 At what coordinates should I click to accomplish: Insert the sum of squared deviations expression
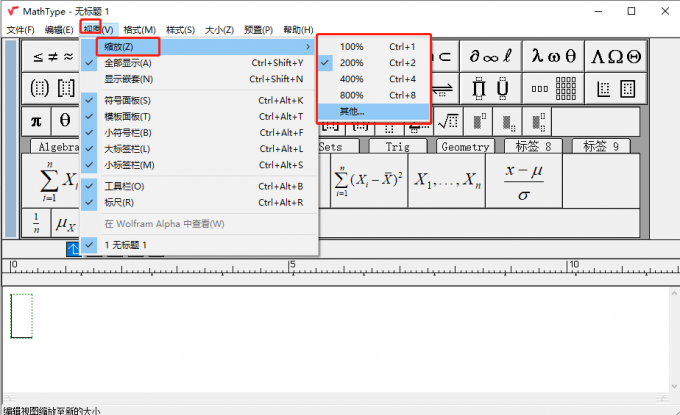click(369, 180)
